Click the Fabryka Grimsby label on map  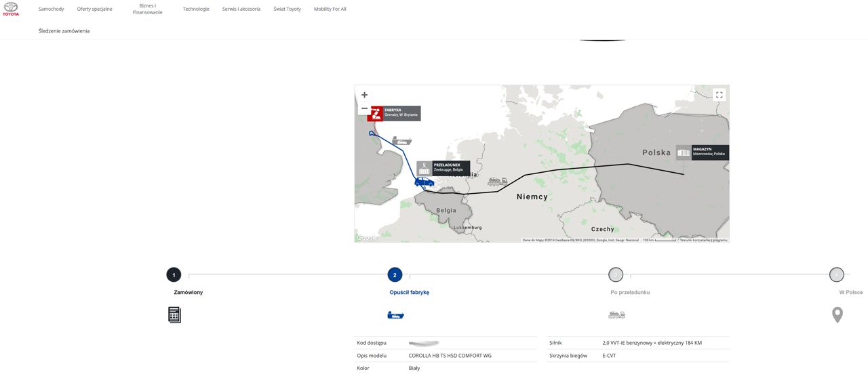(x=401, y=113)
